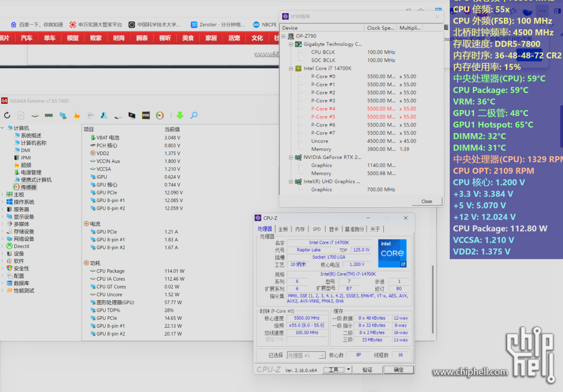Viewport: 563px width, 392px height.
Task: Select the VCCIN Aux voltage row
Action: coord(135,161)
